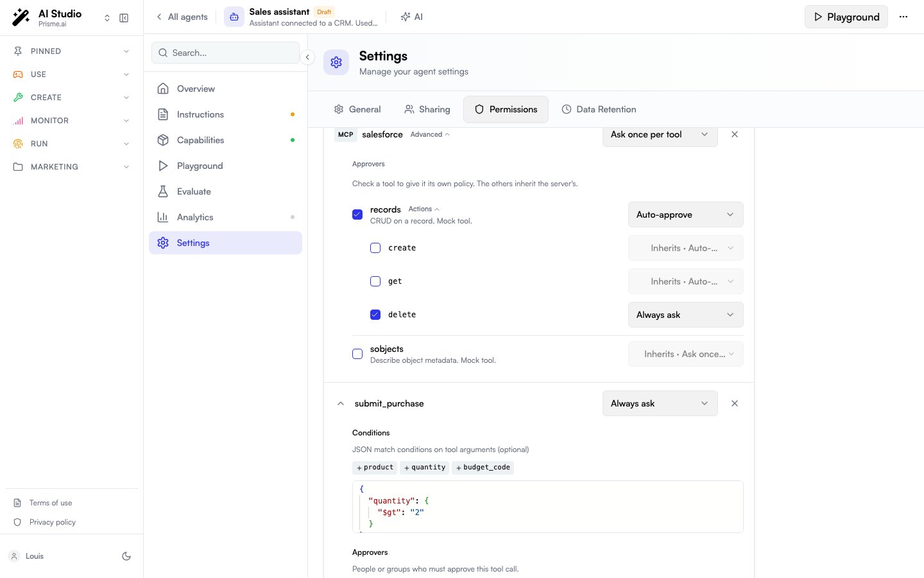Select the Permissions tab
Image resolution: width=924 pixels, height=578 pixels.
pos(506,109)
